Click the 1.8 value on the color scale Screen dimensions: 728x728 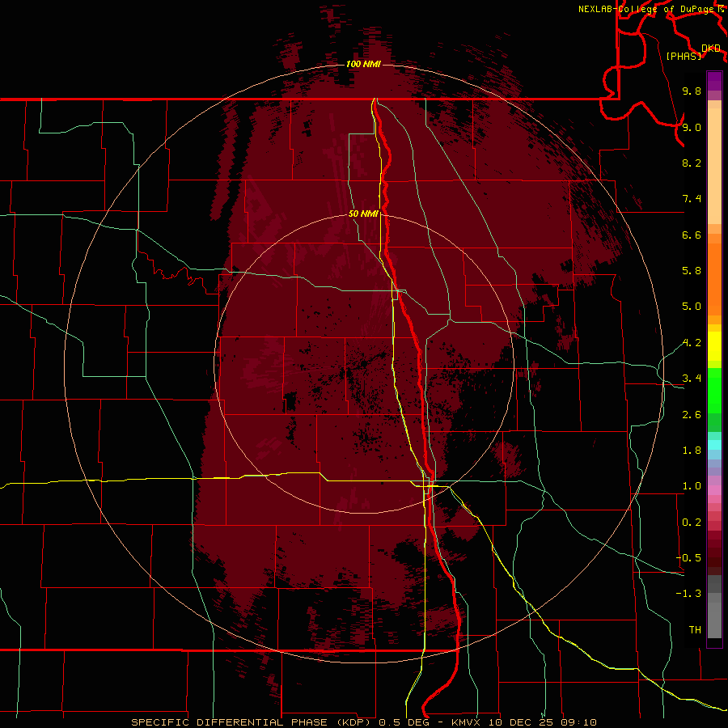(x=692, y=451)
